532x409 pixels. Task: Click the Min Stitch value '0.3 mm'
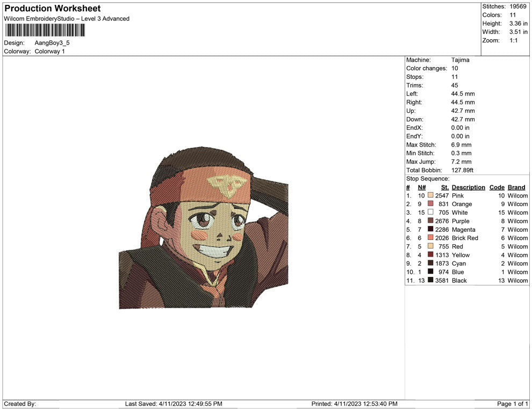click(x=461, y=153)
